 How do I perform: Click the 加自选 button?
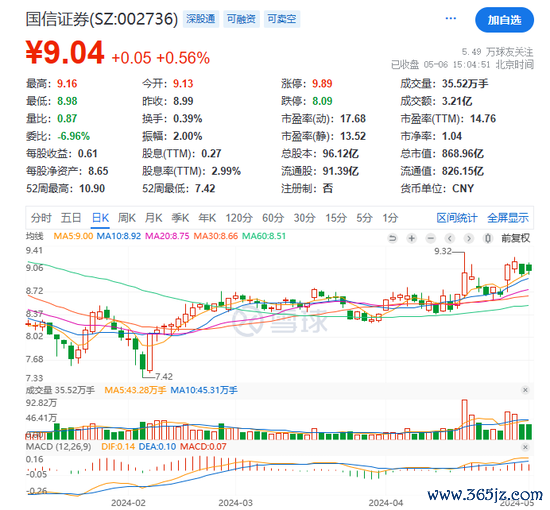click(x=504, y=20)
